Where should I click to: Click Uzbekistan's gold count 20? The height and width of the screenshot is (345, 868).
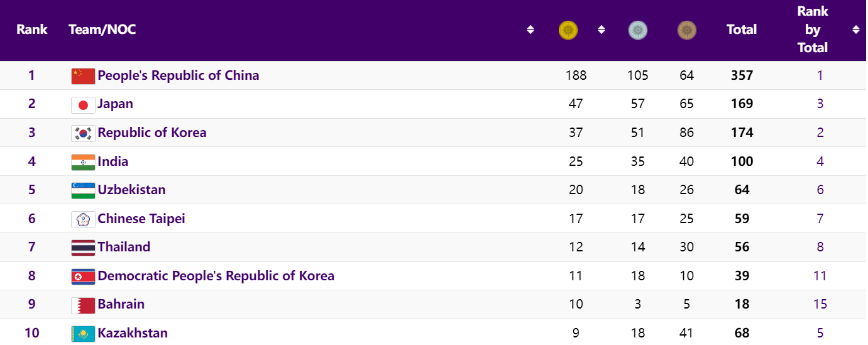pos(576,190)
